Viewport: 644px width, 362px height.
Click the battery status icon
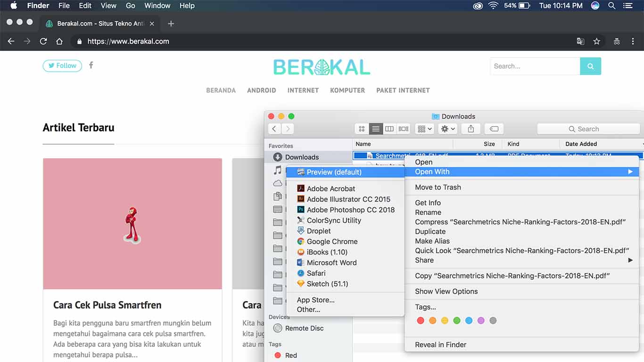524,6
